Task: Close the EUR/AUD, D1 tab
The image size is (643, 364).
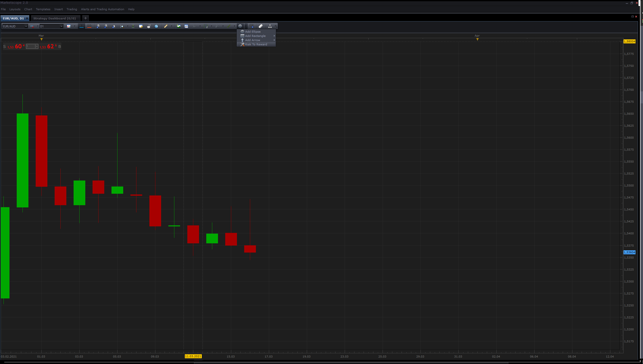Action: [x=27, y=18]
